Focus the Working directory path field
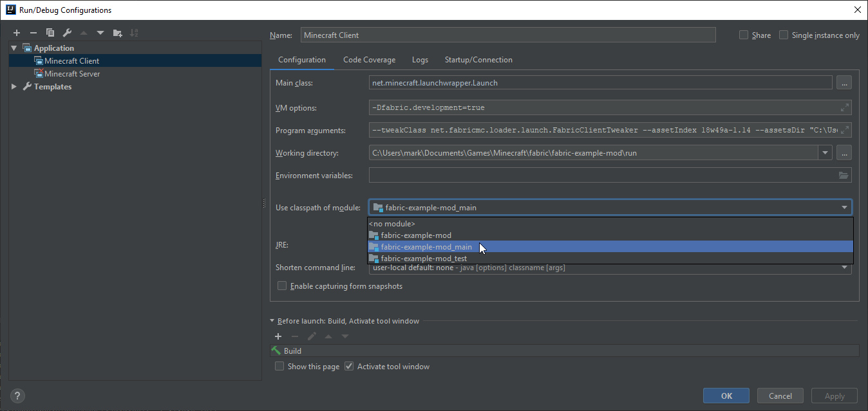 click(593, 153)
